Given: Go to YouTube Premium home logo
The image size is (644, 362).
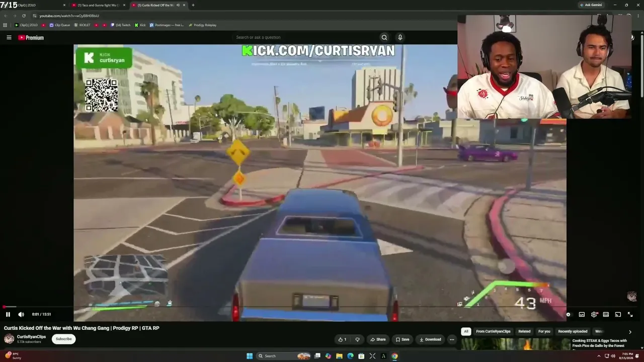Looking at the screenshot, I should point(31,37).
